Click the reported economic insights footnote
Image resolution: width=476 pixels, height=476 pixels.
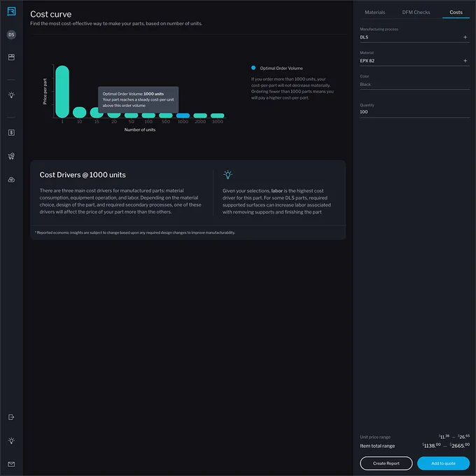[x=135, y=232]
